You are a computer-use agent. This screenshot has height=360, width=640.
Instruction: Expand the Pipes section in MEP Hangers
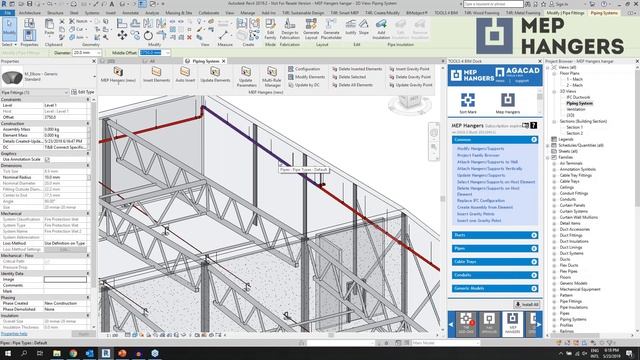534,249
